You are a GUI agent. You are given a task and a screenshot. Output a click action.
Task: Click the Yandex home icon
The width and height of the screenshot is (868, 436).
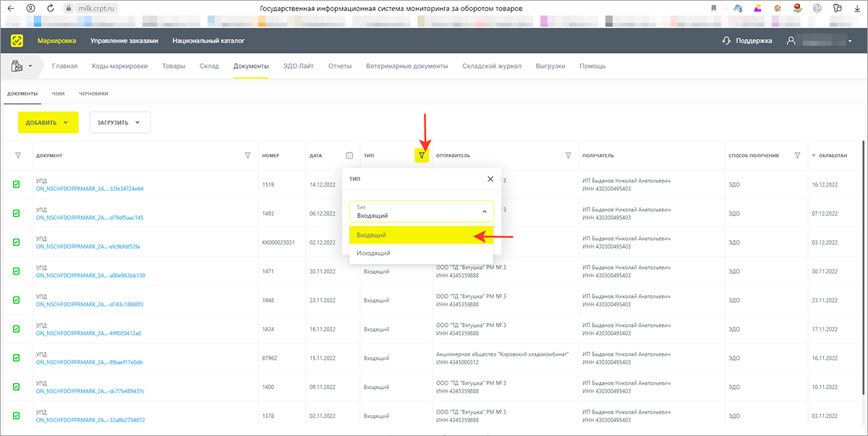coord(30,8)
